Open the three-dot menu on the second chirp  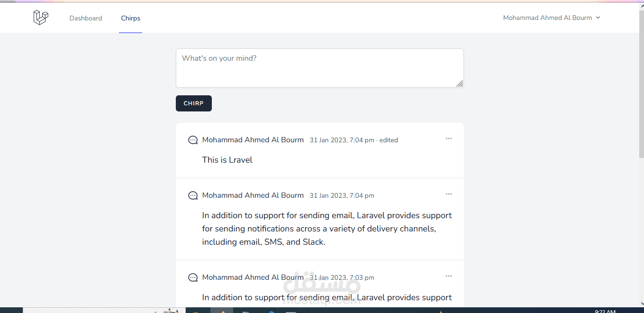click(x=448, y=193)
